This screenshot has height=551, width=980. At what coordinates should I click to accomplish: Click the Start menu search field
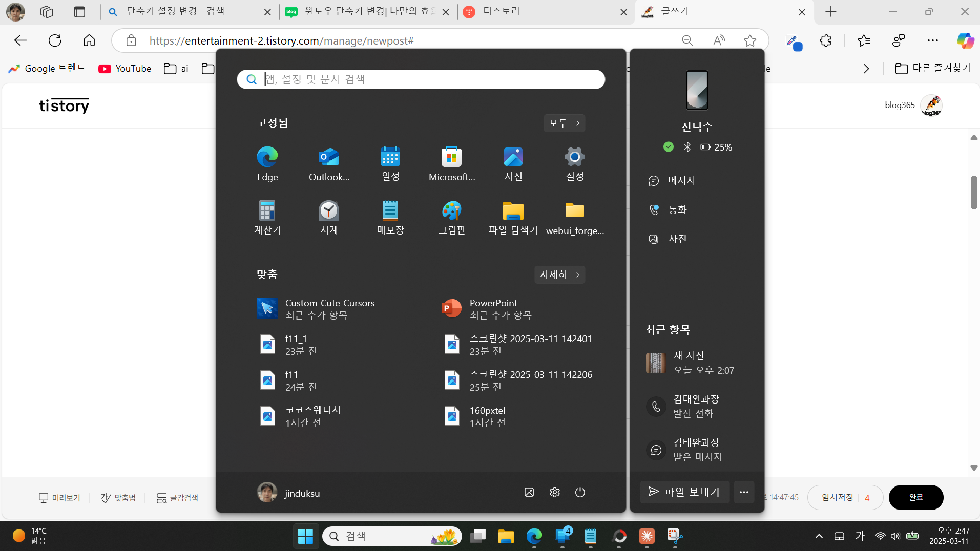420,79
